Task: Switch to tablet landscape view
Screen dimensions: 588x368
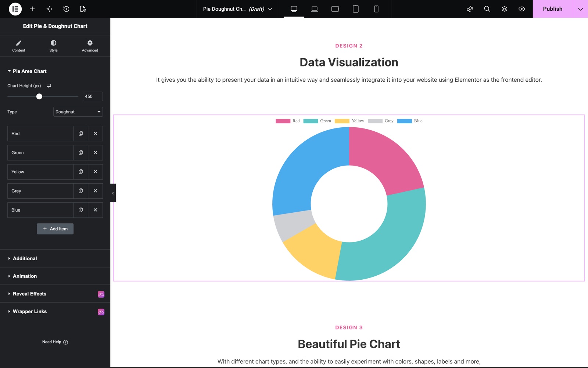Action: pyautogui.click(x=335, y=9)
